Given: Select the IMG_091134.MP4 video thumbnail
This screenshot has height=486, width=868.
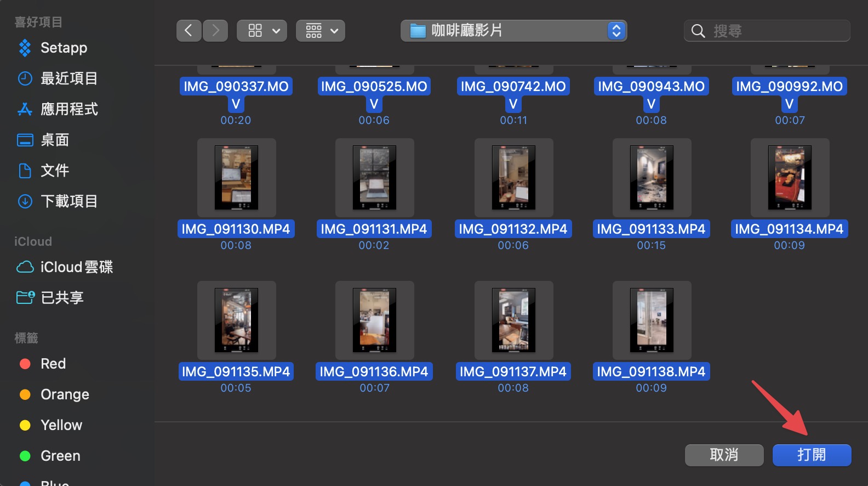Looking at the screenshot, I should [790, 178].
